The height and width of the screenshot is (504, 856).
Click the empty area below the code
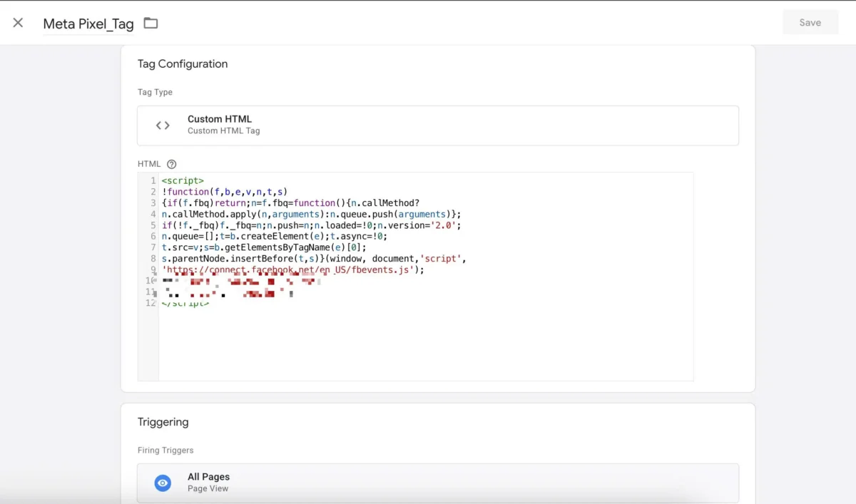425,346
